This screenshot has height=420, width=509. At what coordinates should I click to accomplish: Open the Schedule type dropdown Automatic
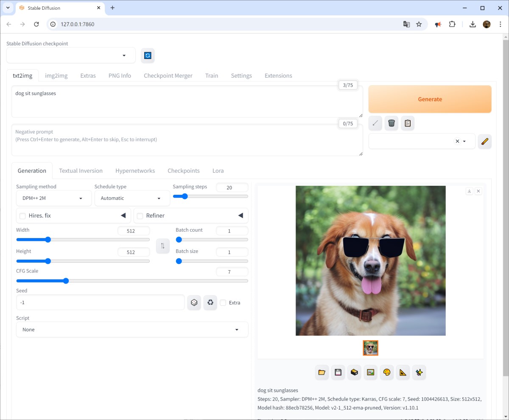(x=132, y=198)
